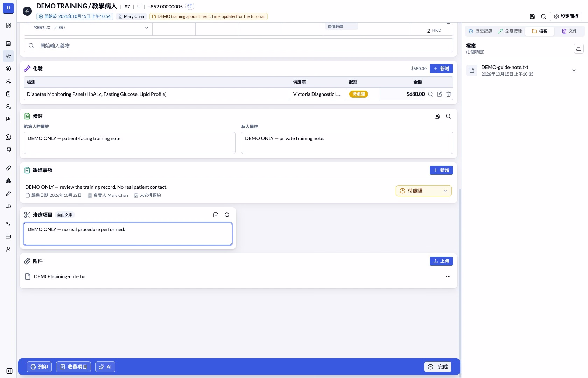The width and height of the screenshot is (588, 378).
Task: Click the 新增 button in 化驗 section
Action: click(441, 69)
